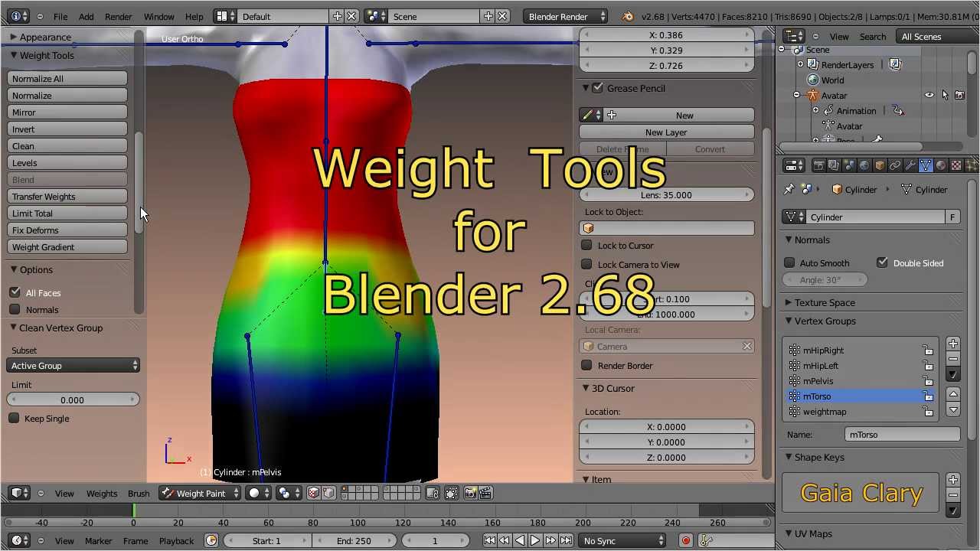The image size is (980, 551).
Task: Click the Transfer Weights button
Action: point(67,197)
